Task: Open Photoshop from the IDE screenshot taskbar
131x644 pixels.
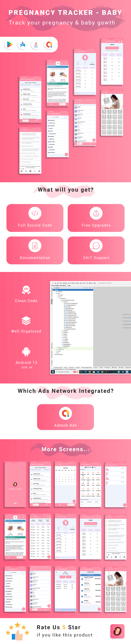Action: [x=115, y=372]
